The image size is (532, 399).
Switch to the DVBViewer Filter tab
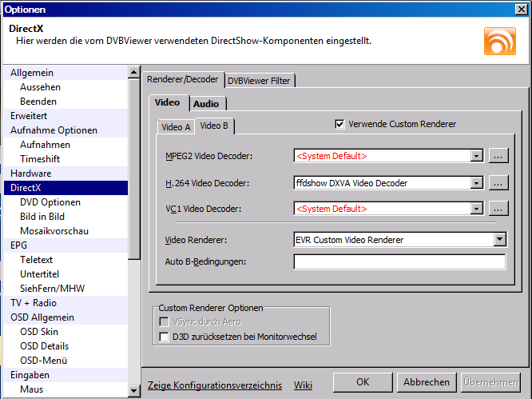[x=260, y=81]
